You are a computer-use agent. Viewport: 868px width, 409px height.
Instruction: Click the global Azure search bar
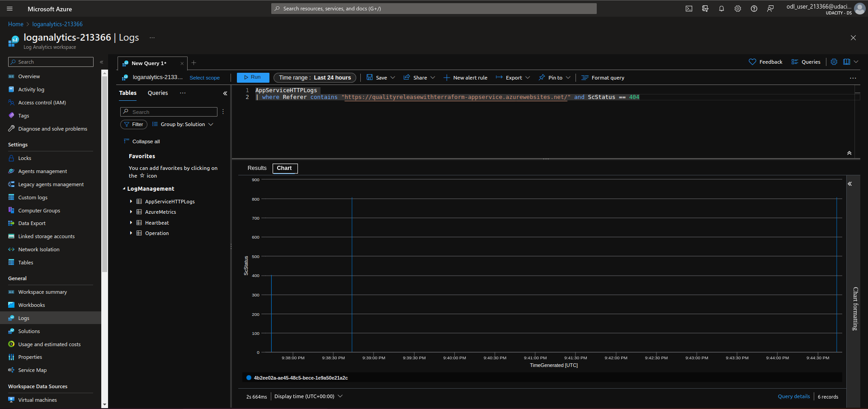[x=434, y=9]
